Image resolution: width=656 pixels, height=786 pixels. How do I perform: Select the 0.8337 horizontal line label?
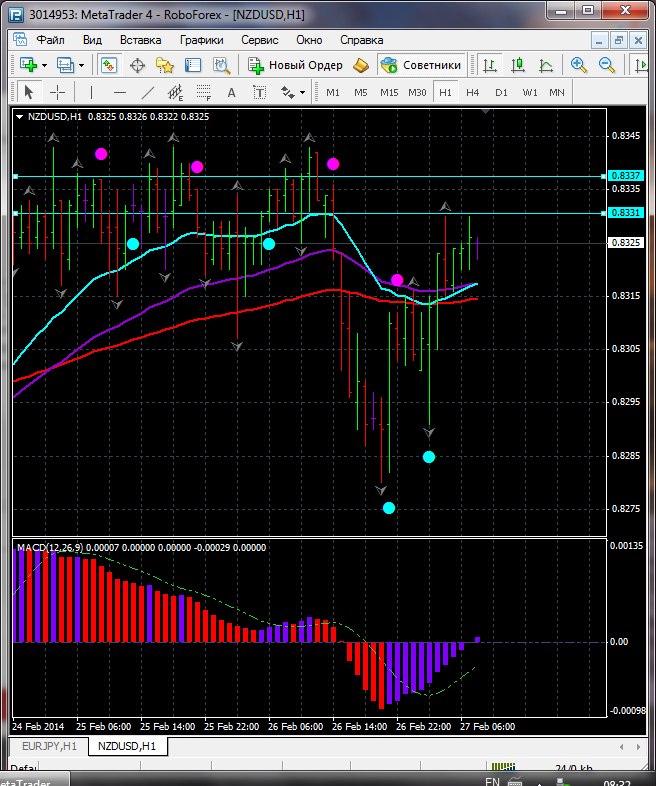click(x=625, y=175)
